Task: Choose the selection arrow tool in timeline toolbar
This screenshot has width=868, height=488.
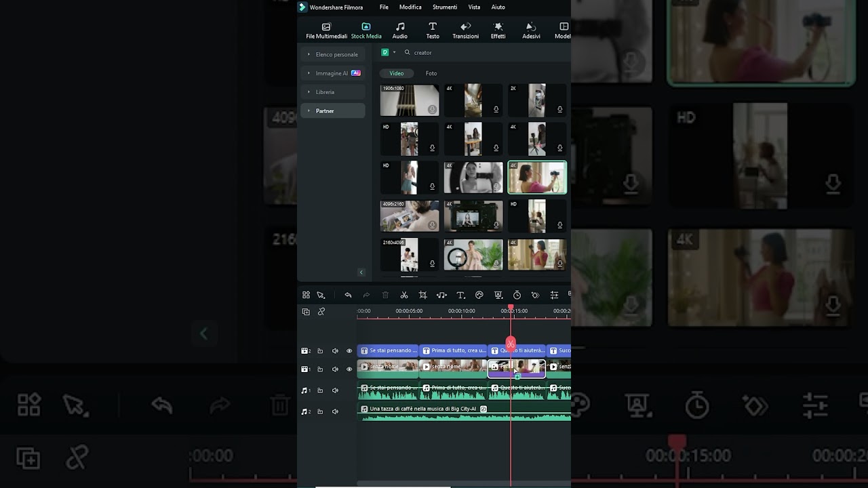Action: (321, 295)
